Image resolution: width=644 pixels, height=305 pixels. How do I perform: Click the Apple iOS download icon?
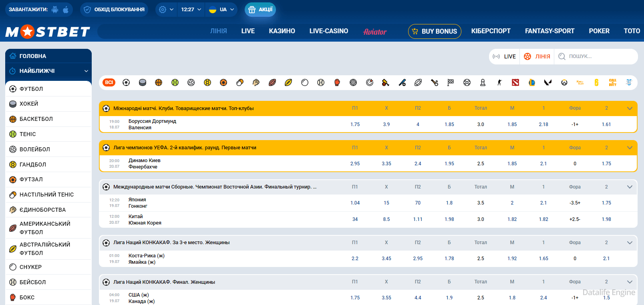coord(66,10)
